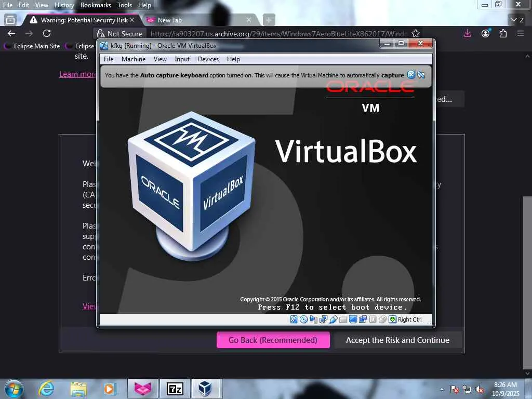This screenshot has width=532, height=399.
Task: Open a new browser tab with plus button
Action: click(269, 20)
